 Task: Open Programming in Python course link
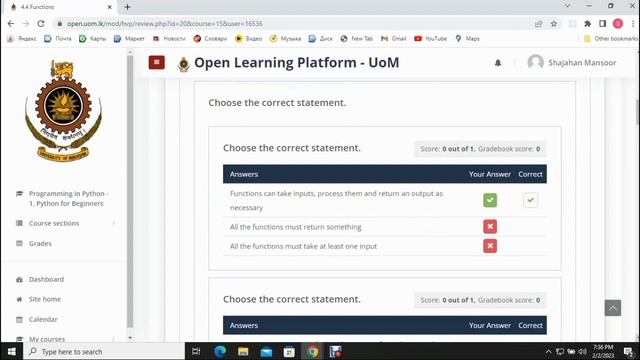pos(69,198)
